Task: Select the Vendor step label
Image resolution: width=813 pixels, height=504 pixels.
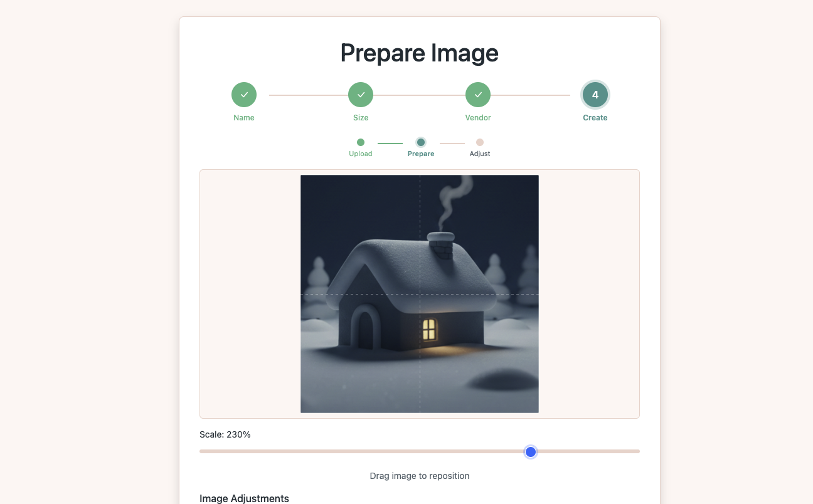Action: pos(478,117)
